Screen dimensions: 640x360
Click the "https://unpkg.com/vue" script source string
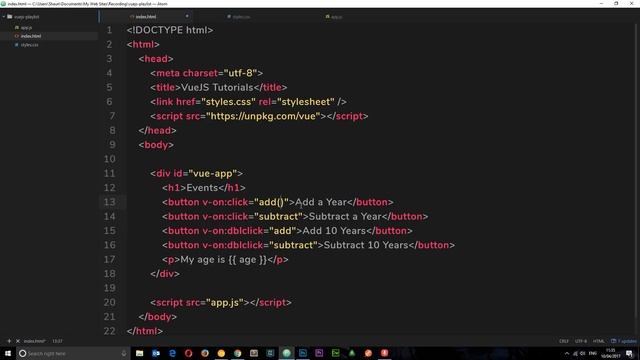click(263, 116)
